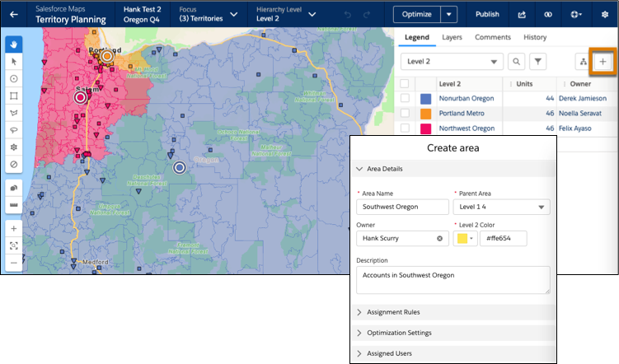
Task: Check the Nonurban Oregon row checkbox
Action: (405, 98)
